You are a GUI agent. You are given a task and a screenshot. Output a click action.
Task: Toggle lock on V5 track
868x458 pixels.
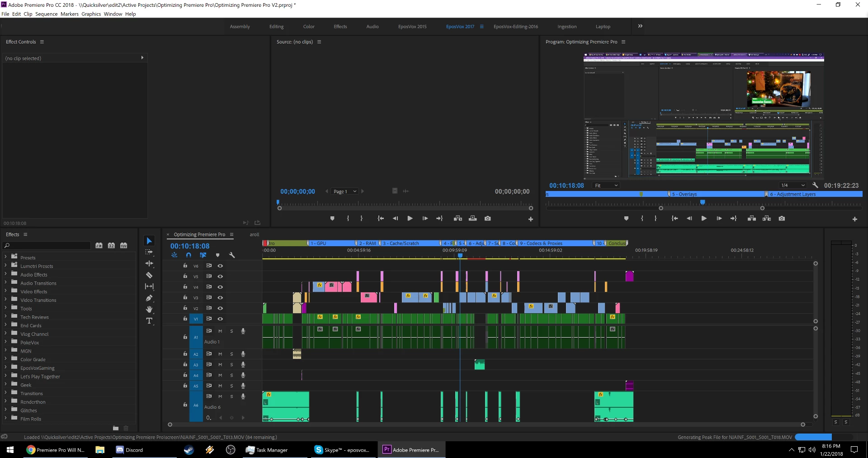(185, 276)
